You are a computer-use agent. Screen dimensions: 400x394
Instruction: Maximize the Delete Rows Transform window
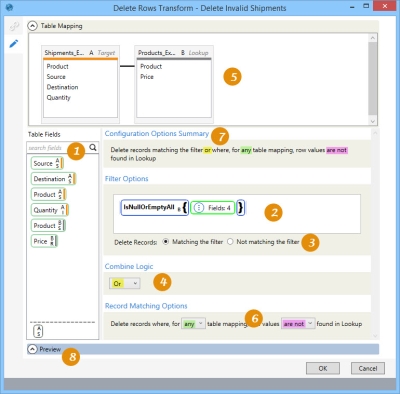click(x=366, y=6)
